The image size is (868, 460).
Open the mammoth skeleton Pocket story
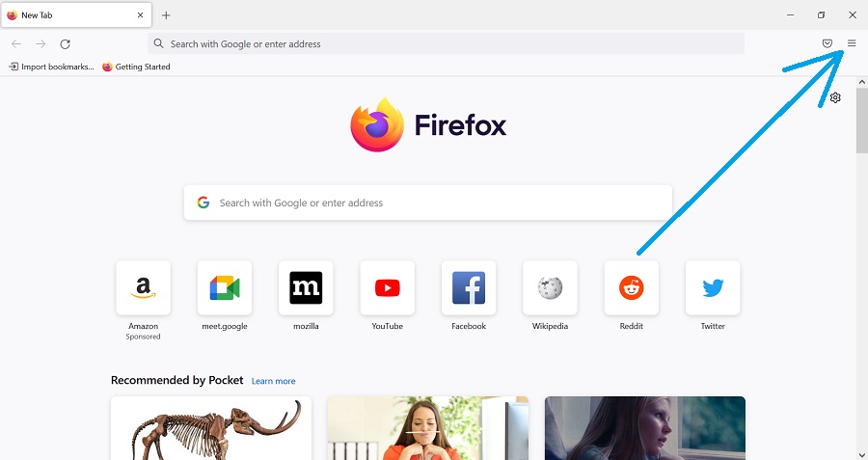211,428
